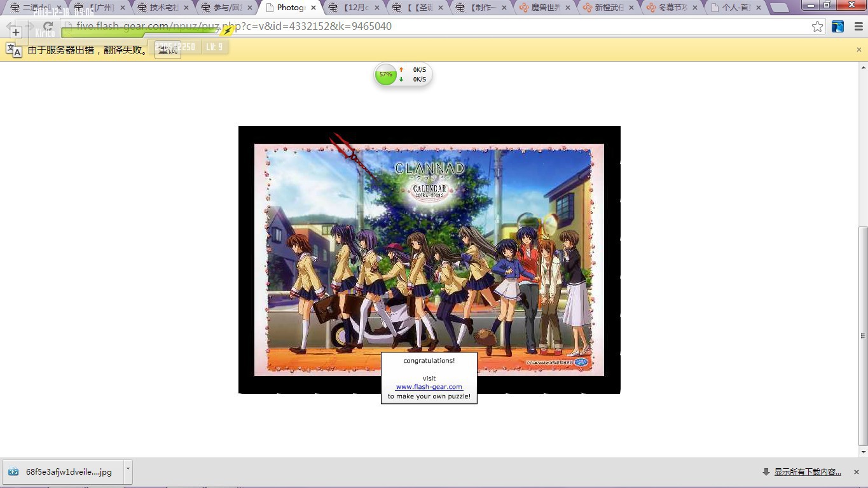Open the downloaded 68f5e3afjw1dveile jpg file
Image resolution: width=868 pixels, height=488 pixels.
pos(62,472)
